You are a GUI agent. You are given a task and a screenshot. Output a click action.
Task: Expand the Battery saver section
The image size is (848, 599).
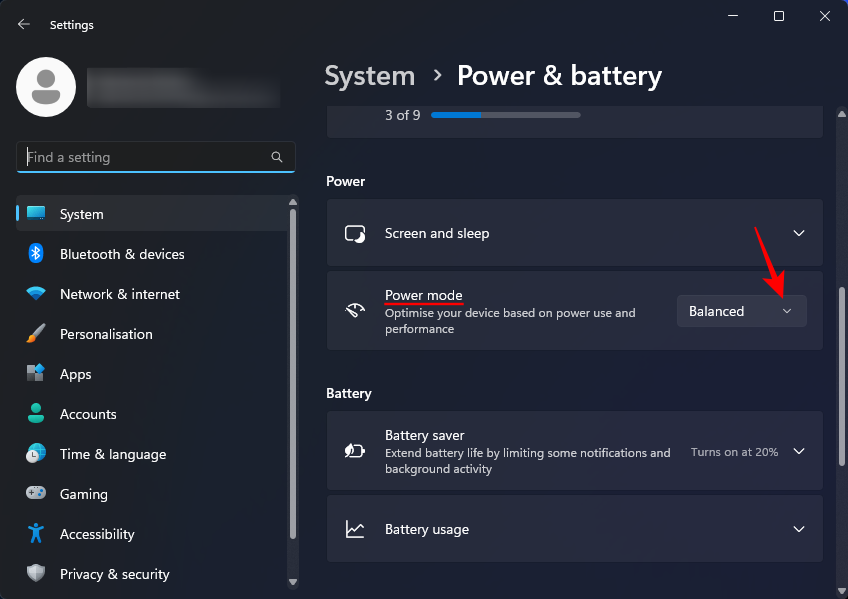(798, 451)
